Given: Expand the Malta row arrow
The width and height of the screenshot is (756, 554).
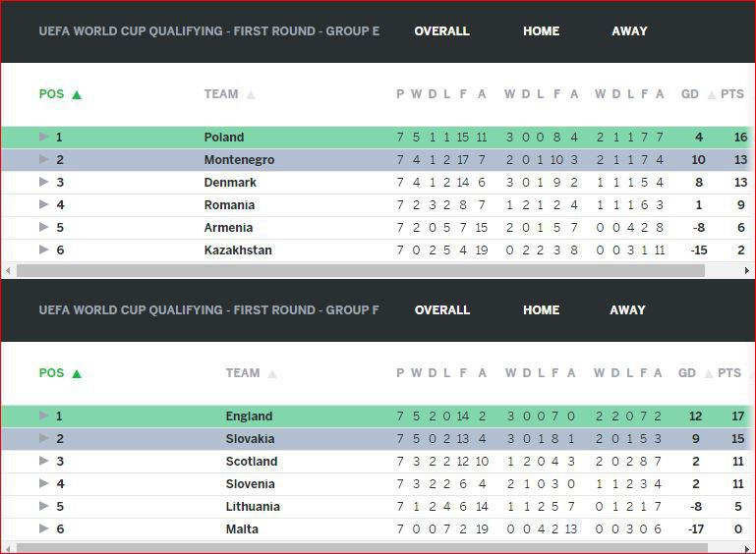Looking at the screenshot, I should coord(43,528).
